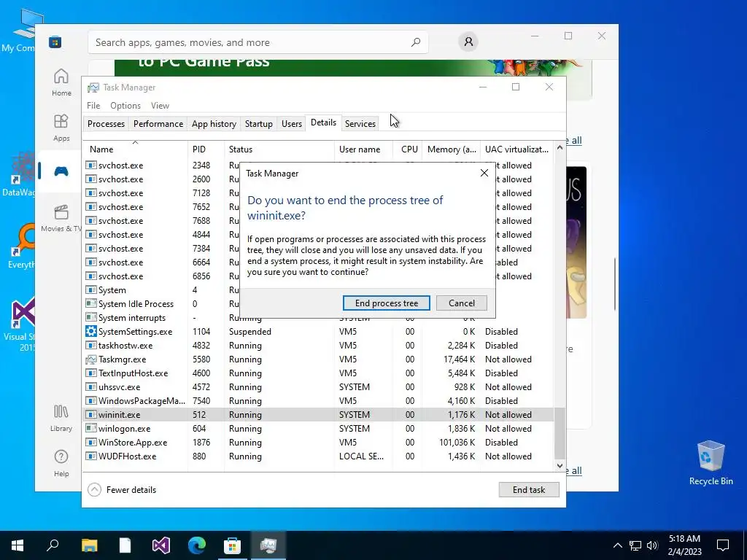Screen dimensions: 747x560
Task: Sort processes by PID column
Action: pos(206,149)
